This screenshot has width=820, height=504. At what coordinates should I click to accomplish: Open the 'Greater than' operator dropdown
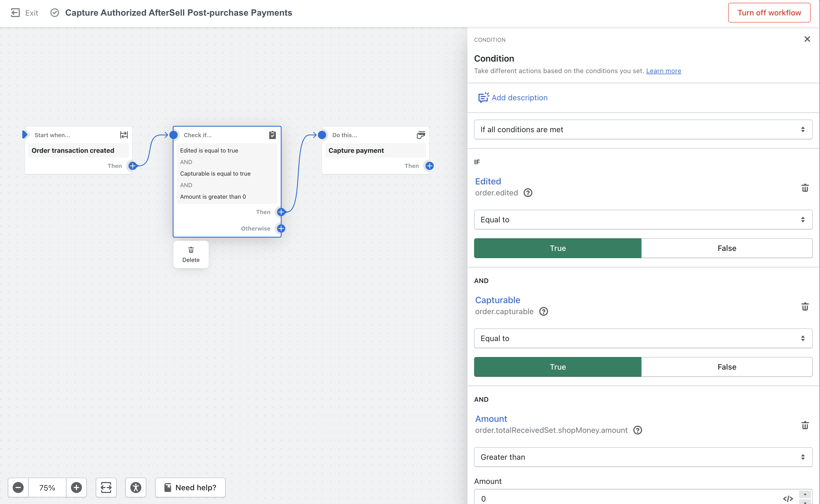tap(643, 457)
